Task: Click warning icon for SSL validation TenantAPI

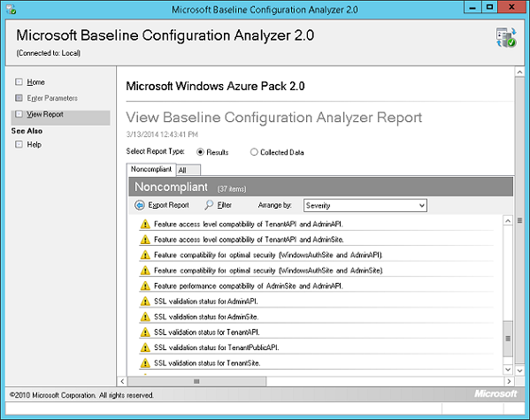Action: click(145, 332)
